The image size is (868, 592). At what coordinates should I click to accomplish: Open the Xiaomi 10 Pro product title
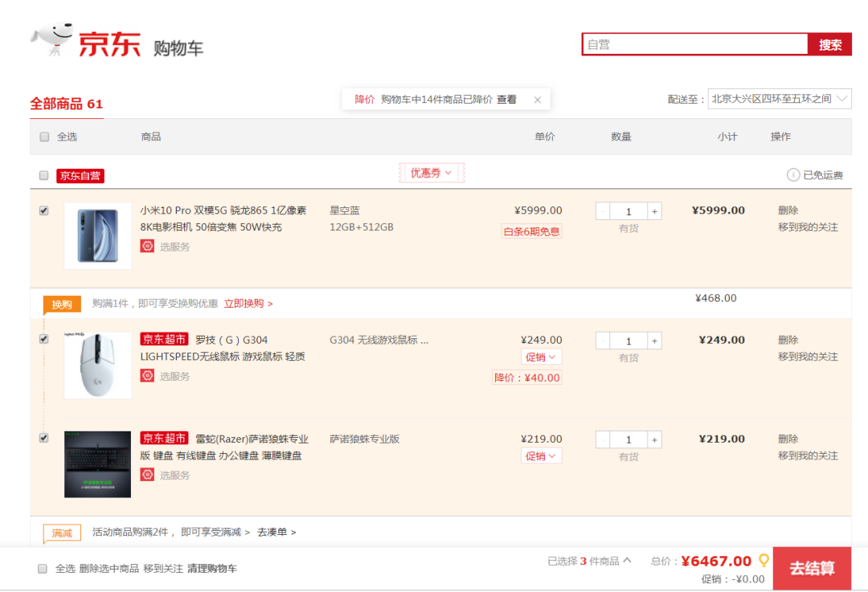[223, 218]
